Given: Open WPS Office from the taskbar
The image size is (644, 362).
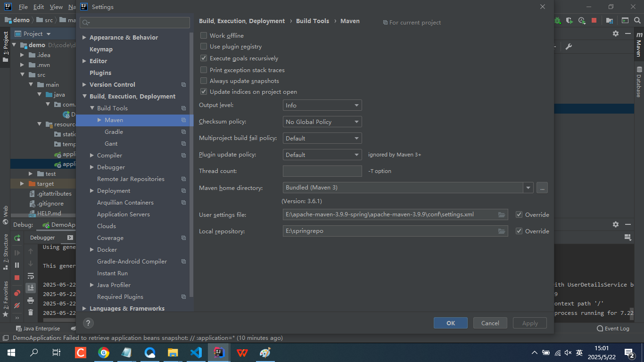Looking at the screenshot, I should coord(242,352).
